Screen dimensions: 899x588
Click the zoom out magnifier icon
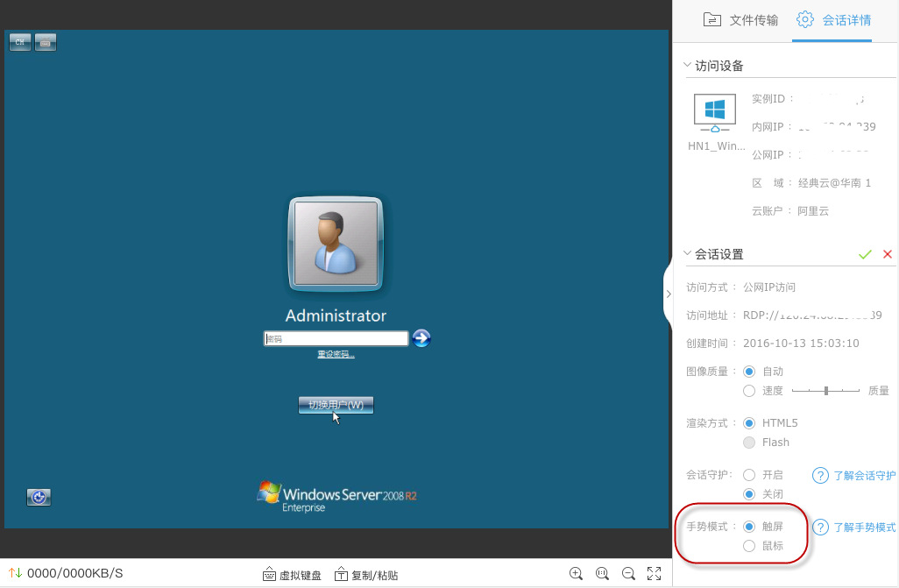(x=628, y=574)
